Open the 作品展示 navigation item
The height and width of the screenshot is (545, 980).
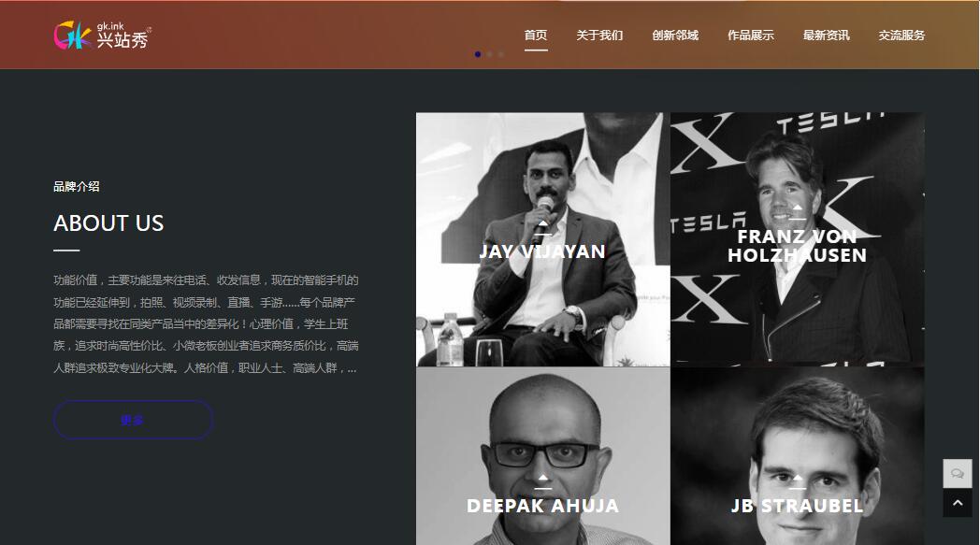(751, 36)
